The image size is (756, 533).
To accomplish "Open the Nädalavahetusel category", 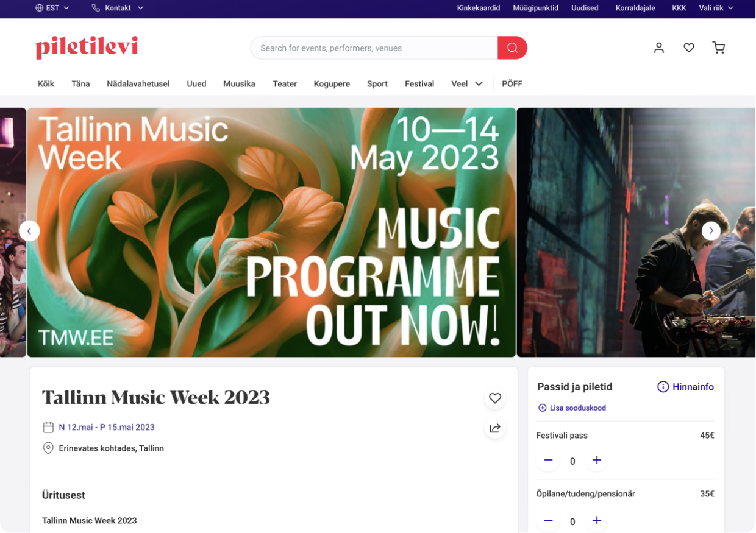I will coord(138,84).
